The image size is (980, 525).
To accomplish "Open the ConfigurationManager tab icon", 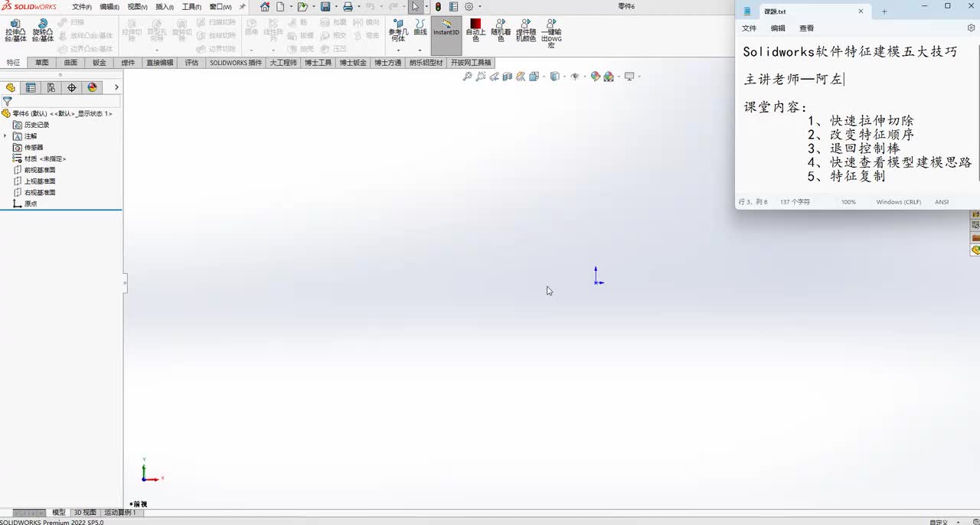I will [51, 87].
